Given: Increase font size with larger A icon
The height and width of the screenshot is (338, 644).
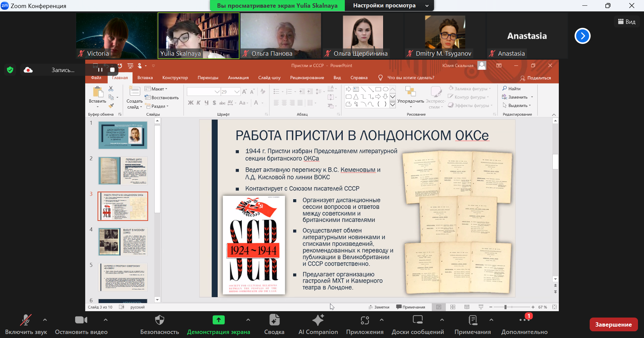Looking at the screenshot, I should [x=245, y=92].
